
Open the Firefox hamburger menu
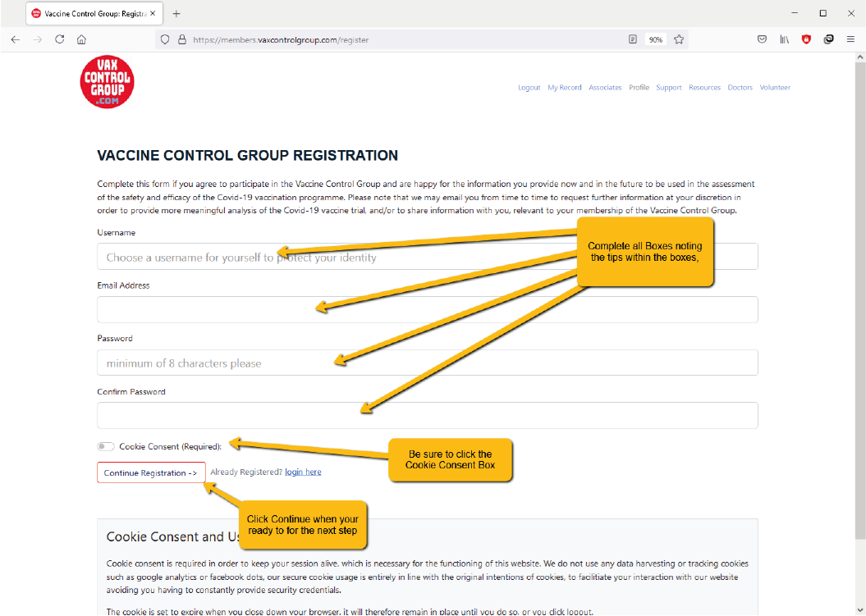850,39
